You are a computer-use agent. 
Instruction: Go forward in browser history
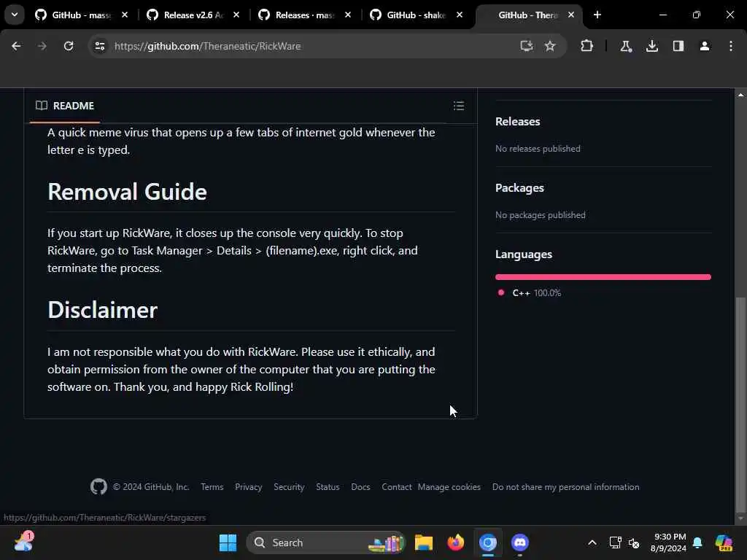[42, 46]
